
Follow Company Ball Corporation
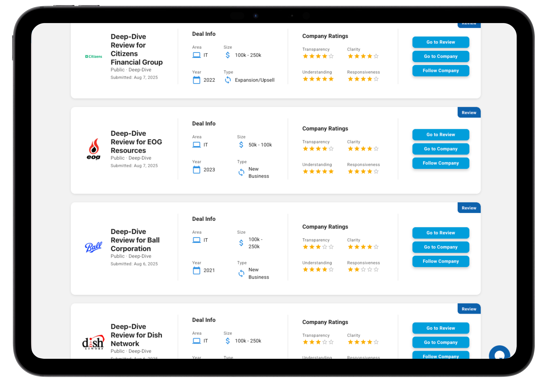click(441, 261)
